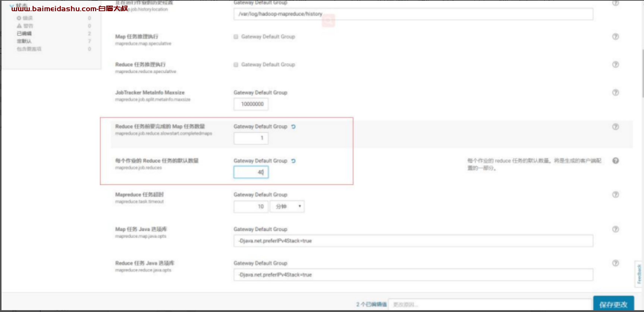
Task: Enable Map 任务推理执行 checkbox
Action: pos(236,36)
